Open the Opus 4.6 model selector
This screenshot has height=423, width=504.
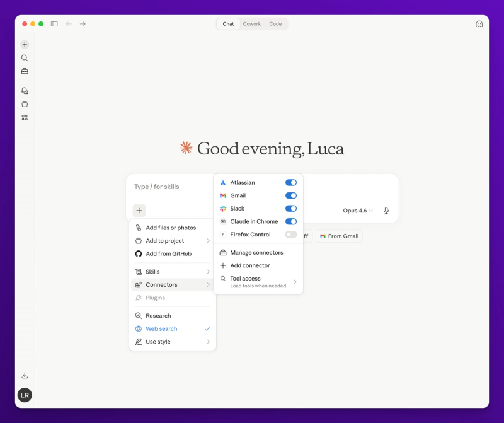click(356, 211)
